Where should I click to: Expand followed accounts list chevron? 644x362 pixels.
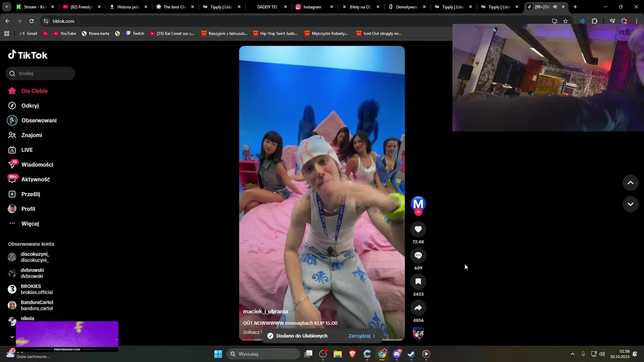pos(12,337)
